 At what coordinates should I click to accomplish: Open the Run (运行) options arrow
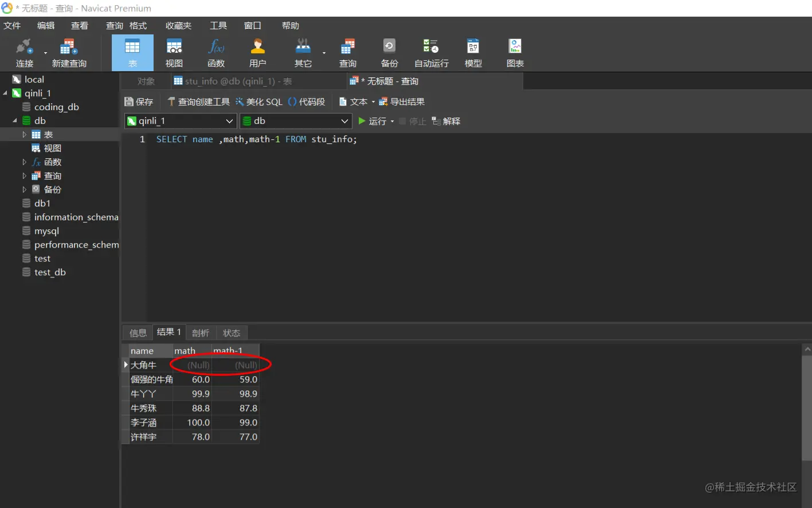coord(392,122)
